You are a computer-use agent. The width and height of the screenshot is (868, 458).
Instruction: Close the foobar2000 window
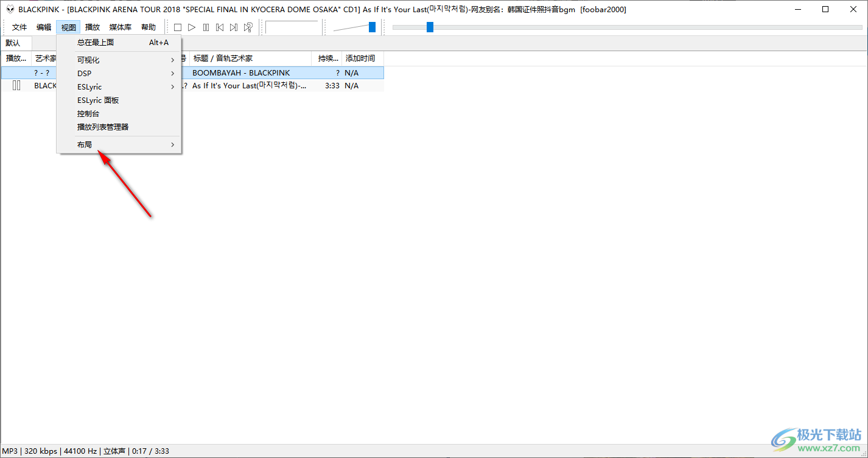(853, 9)
